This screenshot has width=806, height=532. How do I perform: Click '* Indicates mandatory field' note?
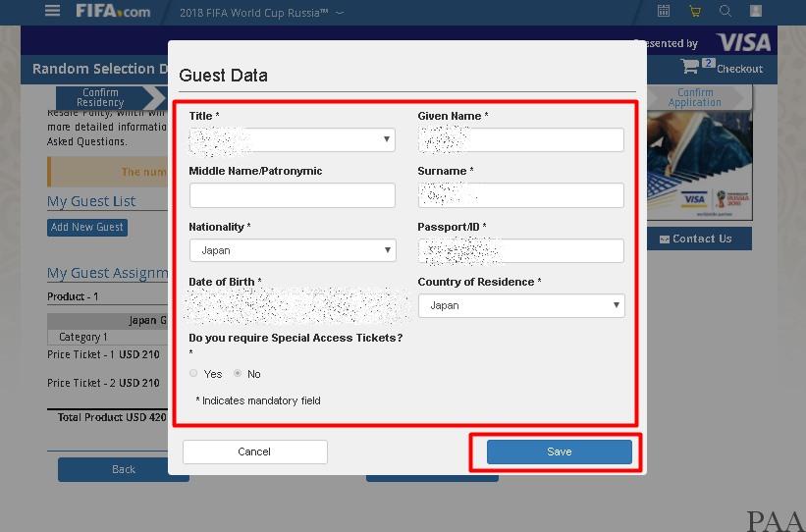point(258,400)
